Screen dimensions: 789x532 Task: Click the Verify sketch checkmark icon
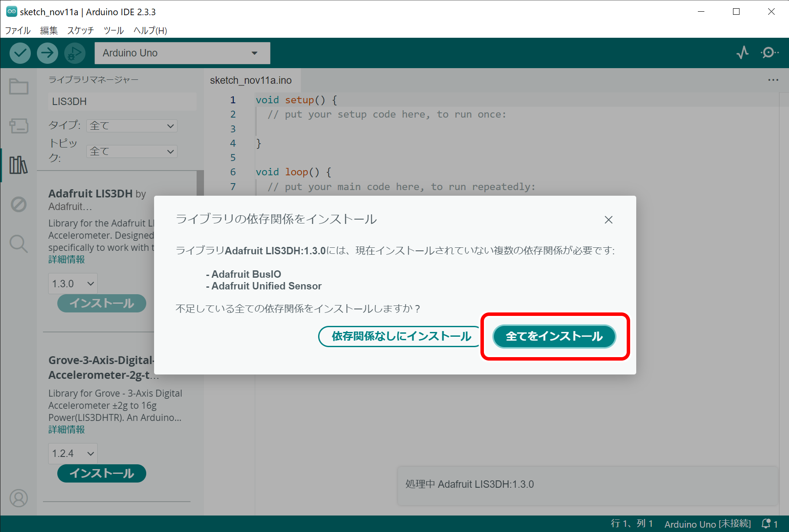(x=20, y=53)
